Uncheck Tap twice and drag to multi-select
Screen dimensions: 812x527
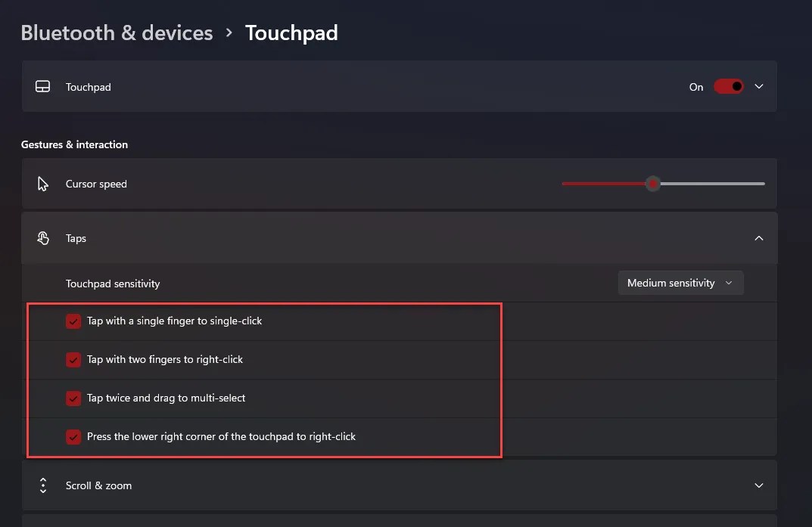coord(73,398)
